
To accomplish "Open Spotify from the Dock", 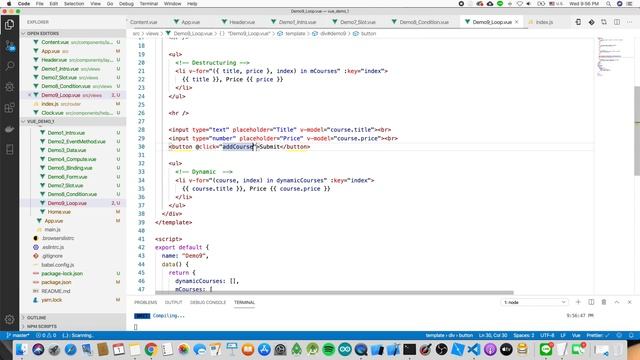I will pyautogui.click(x=329, y=349).
